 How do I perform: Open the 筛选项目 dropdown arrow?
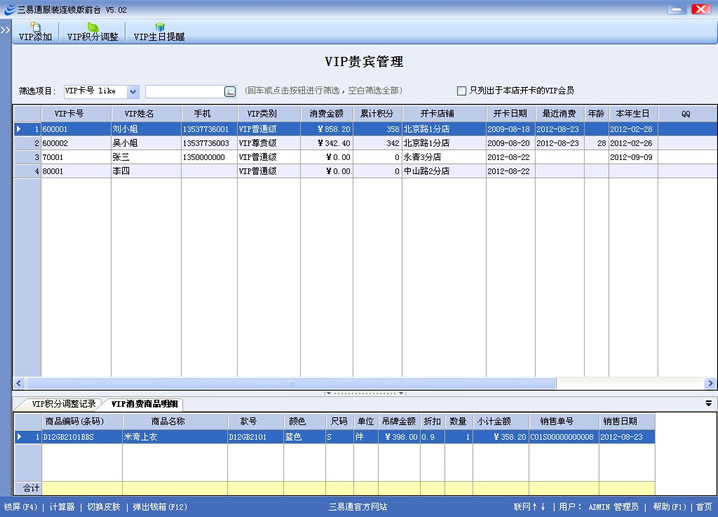[x=133, y=91]
